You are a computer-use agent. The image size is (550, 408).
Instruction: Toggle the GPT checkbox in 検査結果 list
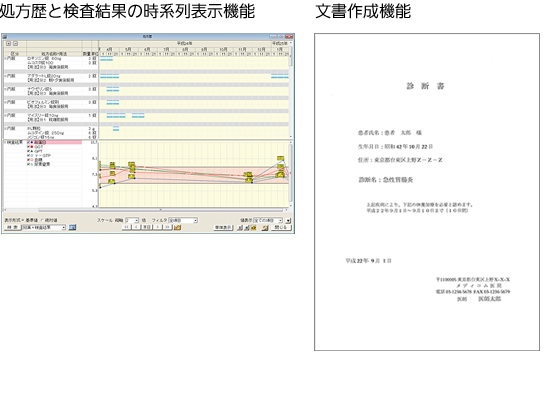point(28,151)
